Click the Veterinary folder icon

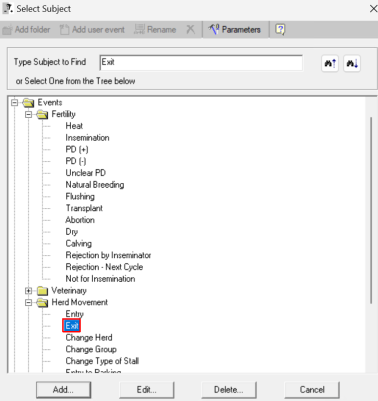click(42, 291)
